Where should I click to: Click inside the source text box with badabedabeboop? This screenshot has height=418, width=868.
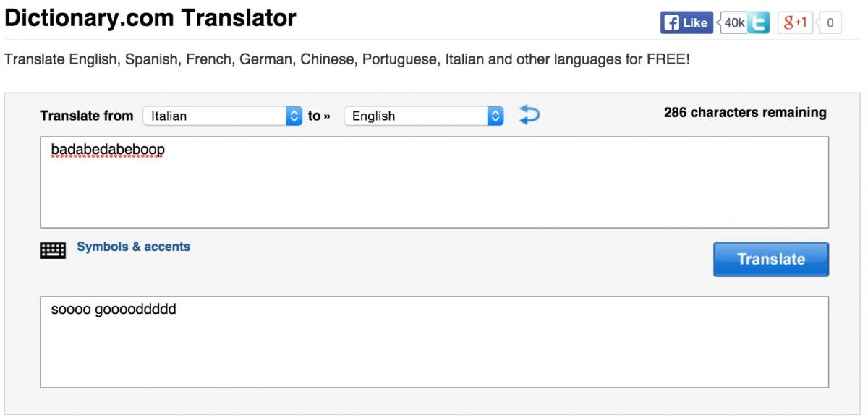pos(434,182)
